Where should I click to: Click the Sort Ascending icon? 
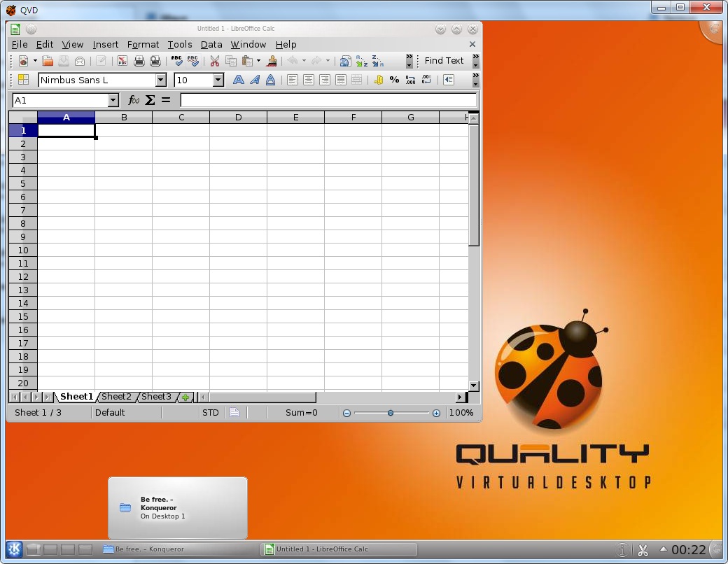[361, 61]
